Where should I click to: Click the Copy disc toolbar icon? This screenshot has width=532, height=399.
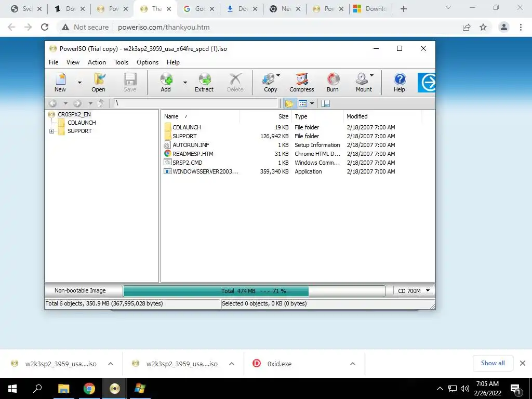click(270, 83)
